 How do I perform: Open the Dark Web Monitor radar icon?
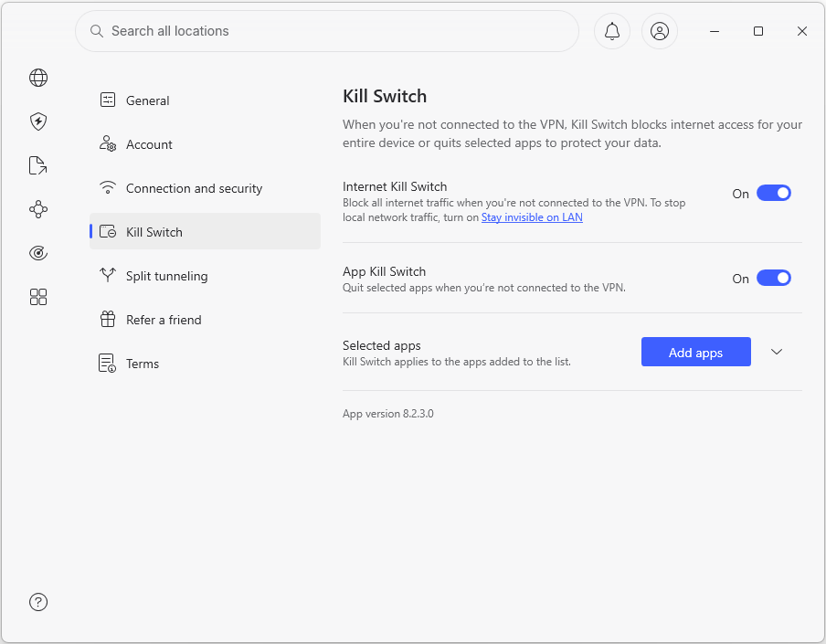[x=38, y=253]
